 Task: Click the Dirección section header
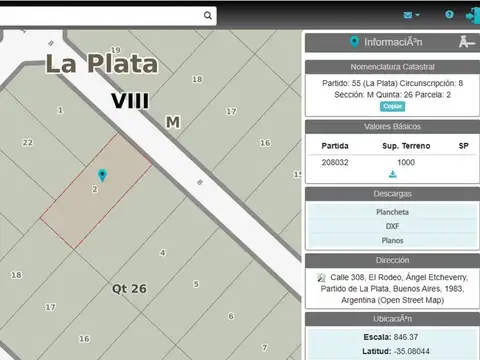(x=392, y=260)
